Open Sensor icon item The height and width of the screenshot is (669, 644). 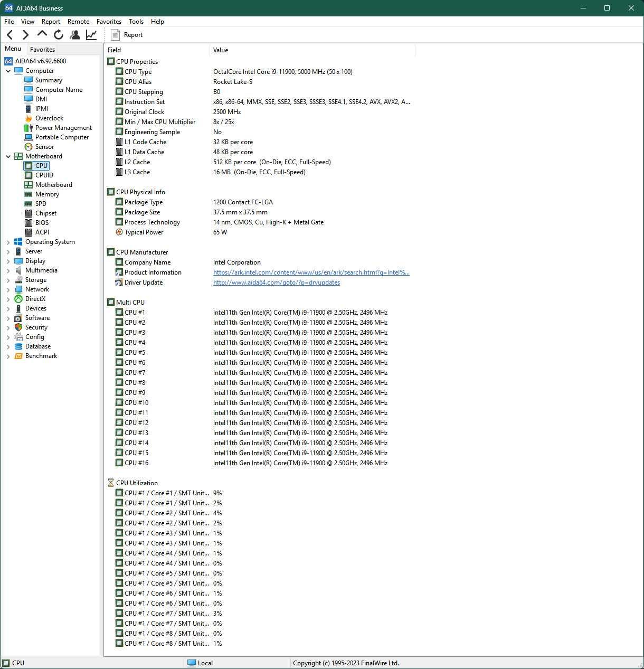pos(29,147)
